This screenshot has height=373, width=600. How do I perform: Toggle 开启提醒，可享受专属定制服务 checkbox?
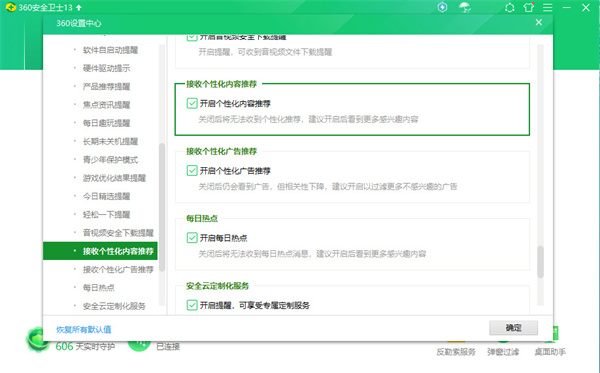click(x=192, y=305)
